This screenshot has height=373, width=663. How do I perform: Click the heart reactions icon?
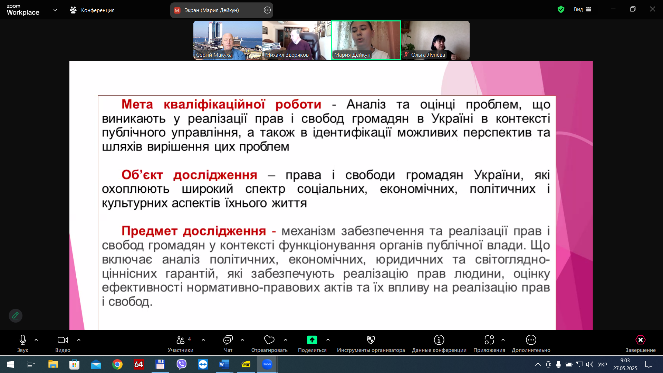coord(269,340)
